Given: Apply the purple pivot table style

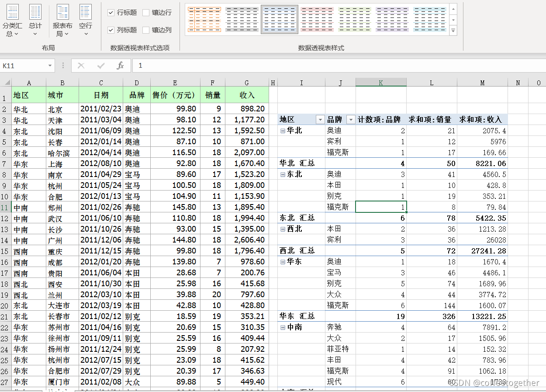Looking at the screenshot, I should 392,20.
